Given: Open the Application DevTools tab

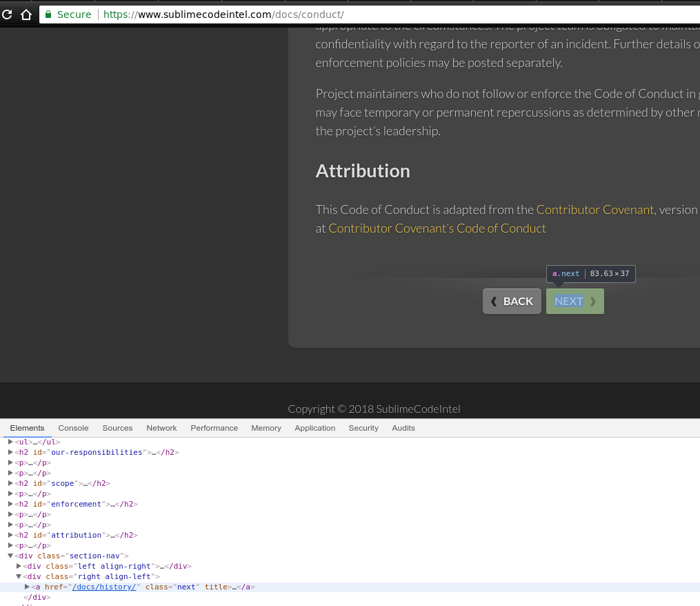Looking at the screenshot, I should tap(314, 428).
